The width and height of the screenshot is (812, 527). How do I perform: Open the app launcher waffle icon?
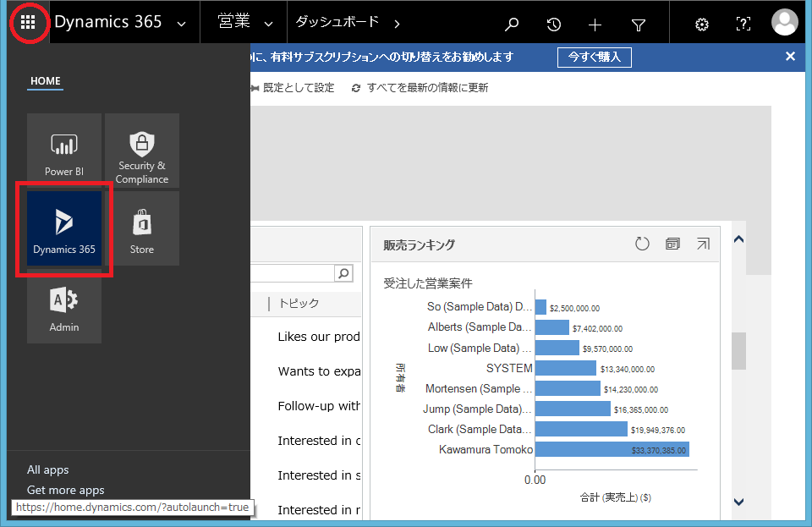point(28,22)
